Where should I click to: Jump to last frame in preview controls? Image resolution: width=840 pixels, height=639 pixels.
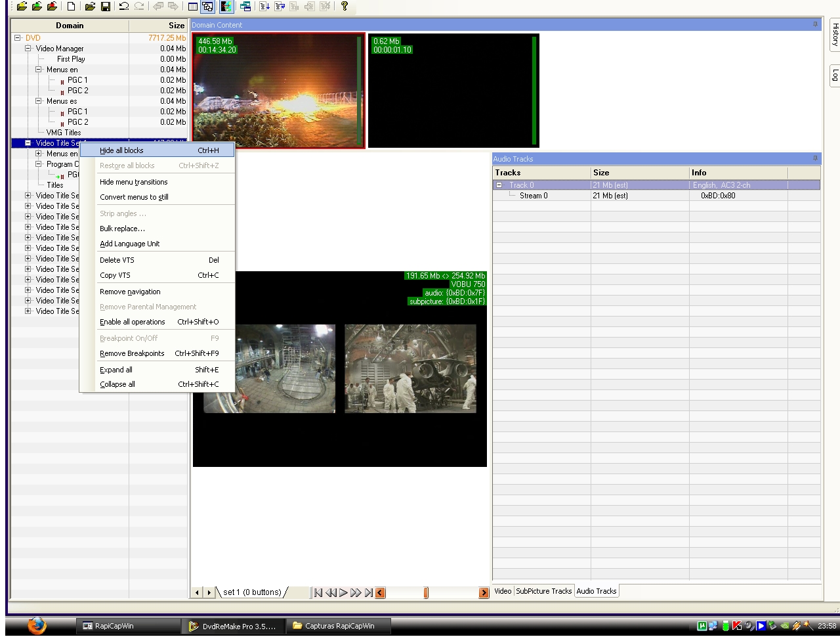tap(369, 592)
